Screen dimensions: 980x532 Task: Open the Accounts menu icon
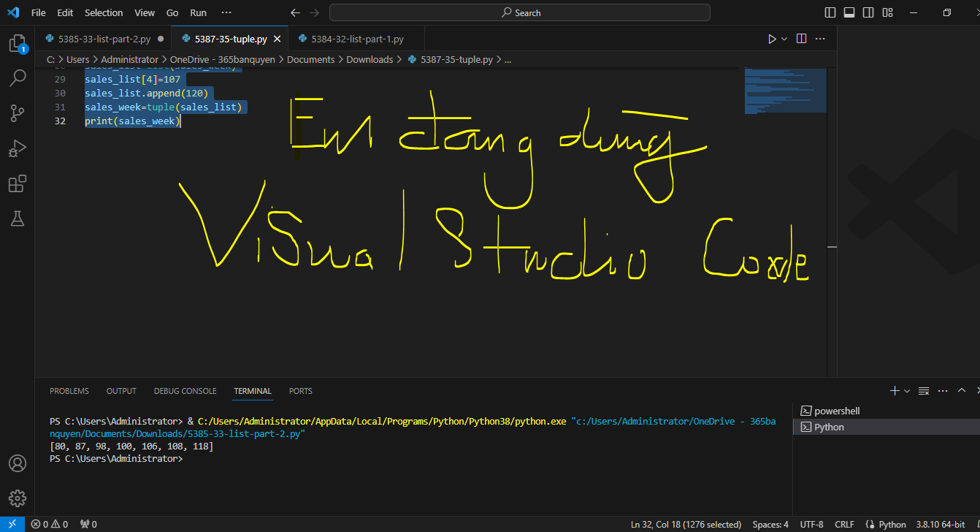click(18, 463)
